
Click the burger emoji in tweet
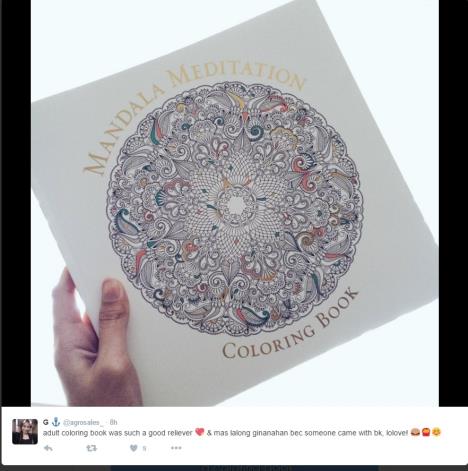[x=415, y=433]
